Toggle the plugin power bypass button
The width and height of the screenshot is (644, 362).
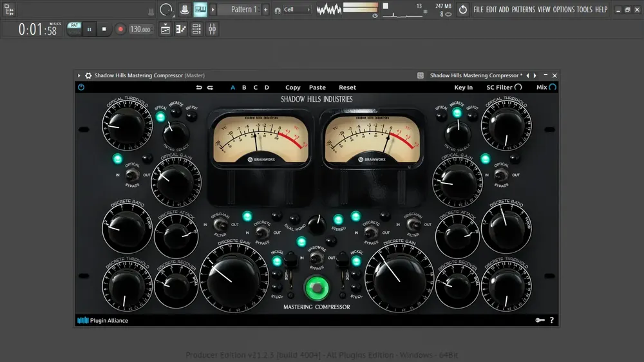pyautogui.click(x=81, y=87)
